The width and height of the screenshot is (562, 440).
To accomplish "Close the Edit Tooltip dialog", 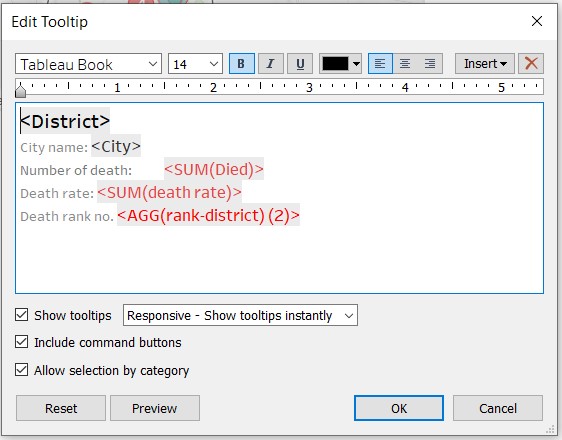I will (537, 21).
